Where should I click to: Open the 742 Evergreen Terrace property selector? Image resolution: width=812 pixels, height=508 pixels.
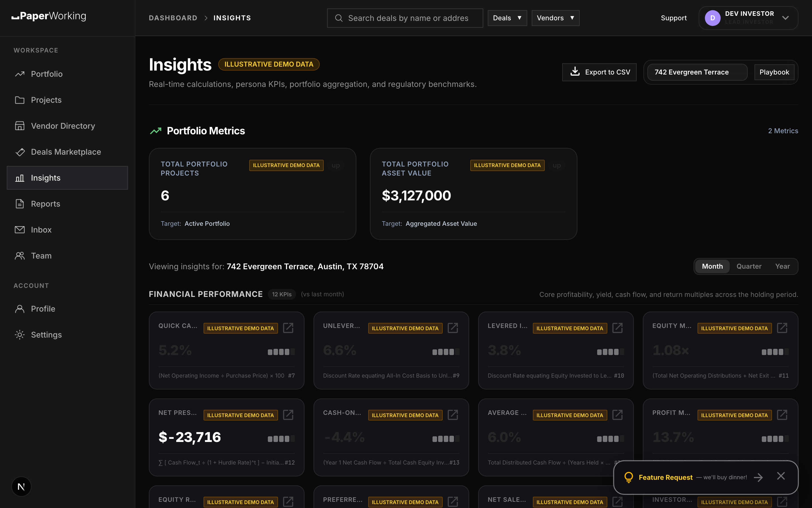(x=697, y=72)
